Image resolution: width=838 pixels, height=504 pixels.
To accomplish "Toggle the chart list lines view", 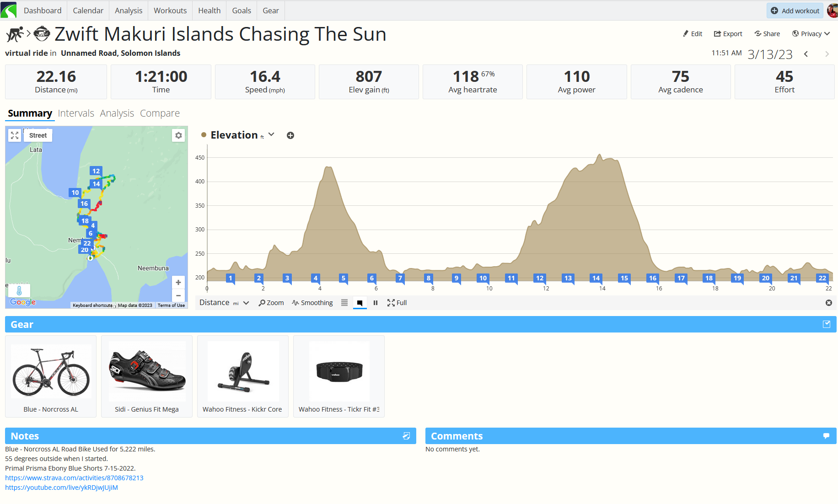I will coord(344,303).
